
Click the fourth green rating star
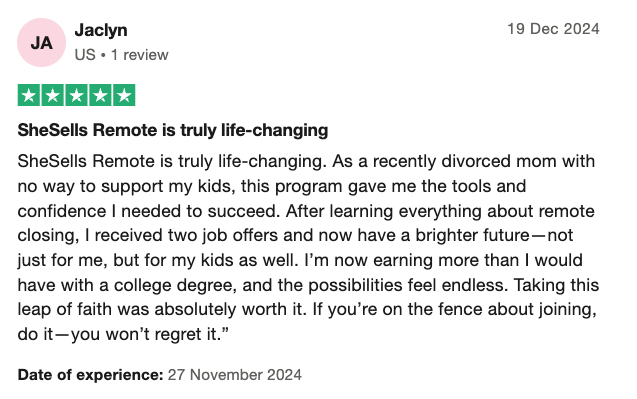(100, 95)
